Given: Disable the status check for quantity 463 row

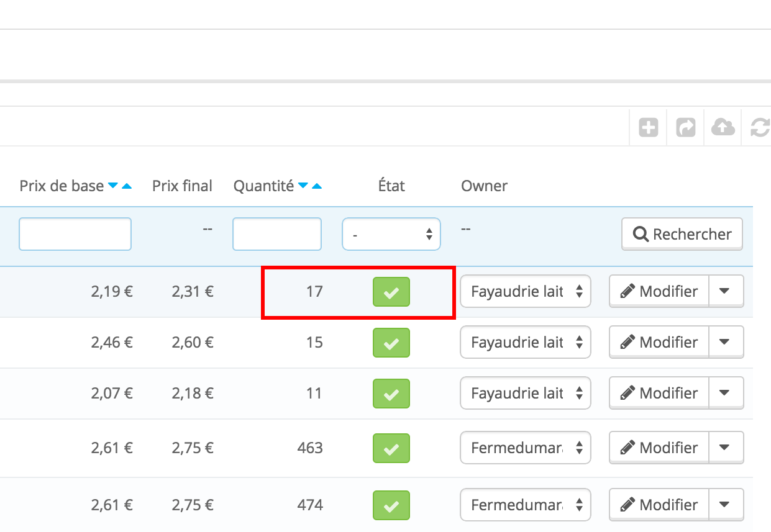Looking at the screenshot, I should click(x=391, y=448).
